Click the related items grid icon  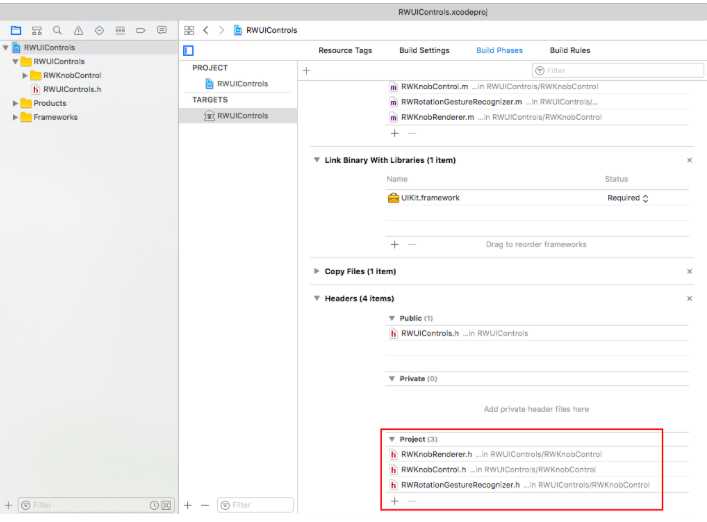(x=189, y=30)
